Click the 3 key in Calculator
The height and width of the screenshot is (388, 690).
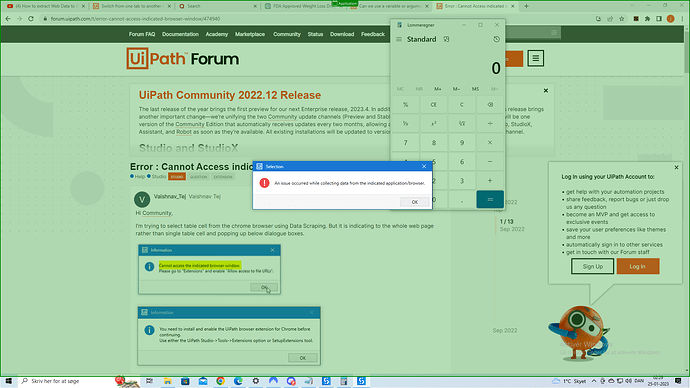click(462, 180)
